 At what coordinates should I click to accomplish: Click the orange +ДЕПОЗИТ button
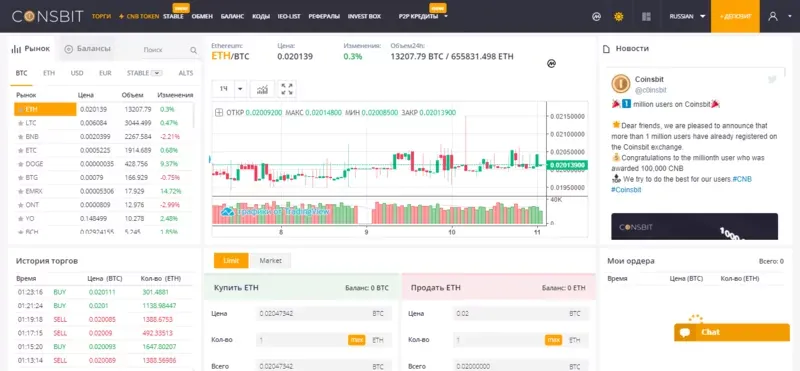pos(735,16)
